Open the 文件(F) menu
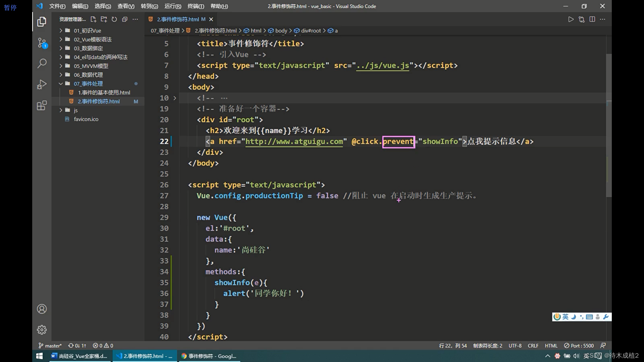644x362 pixels. click(57, 6)
